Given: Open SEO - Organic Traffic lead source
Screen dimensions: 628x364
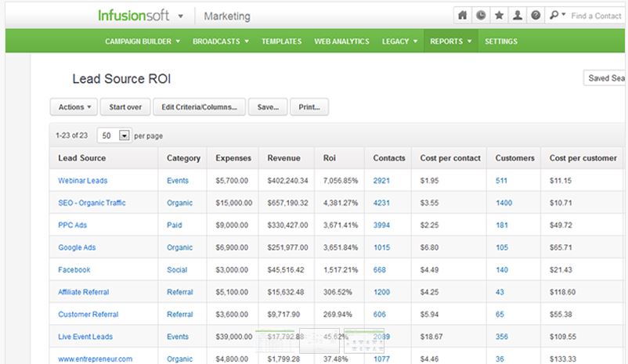Looking at the screenshot, I should point(92,203).
